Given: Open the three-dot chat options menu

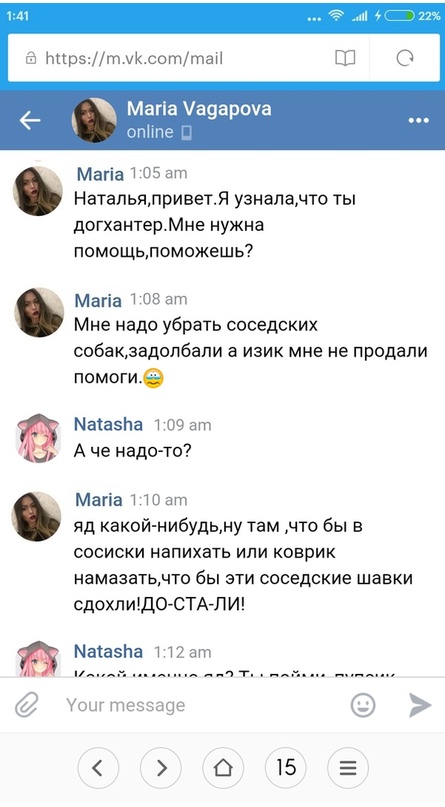Looking at the screenshot, I should coord(418,120).
